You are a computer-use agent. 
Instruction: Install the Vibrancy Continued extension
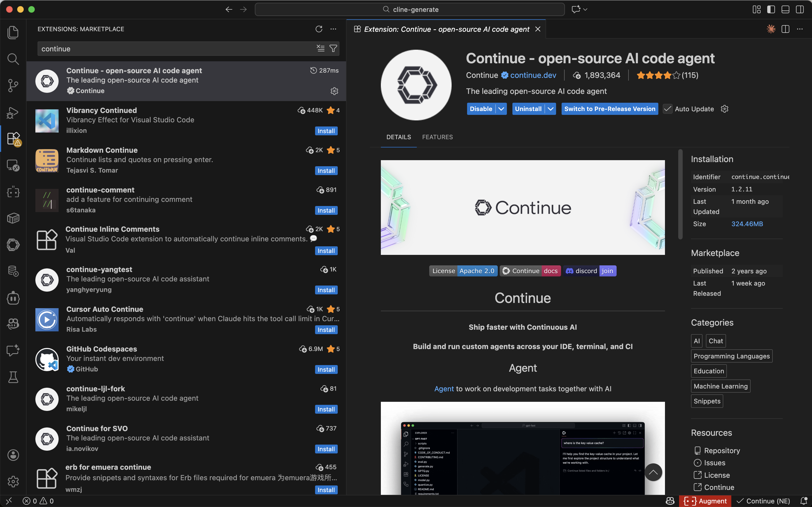coord(326,131)
